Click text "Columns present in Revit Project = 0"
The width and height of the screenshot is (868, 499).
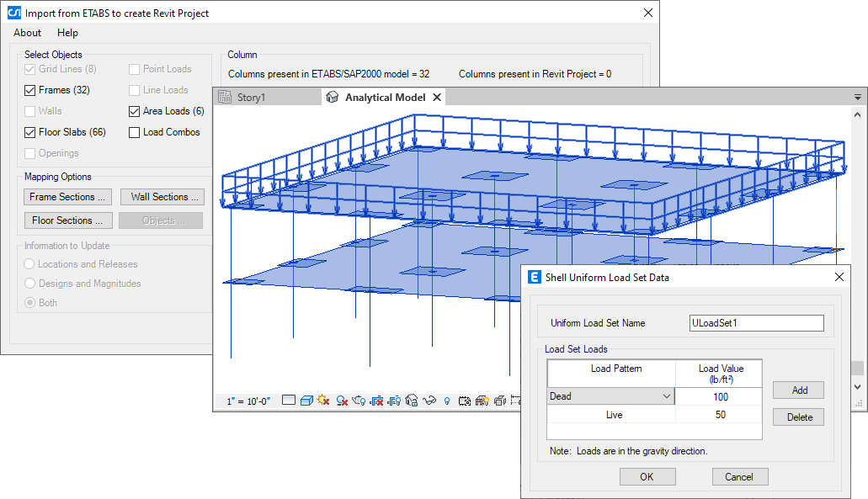tap(535, 74)
